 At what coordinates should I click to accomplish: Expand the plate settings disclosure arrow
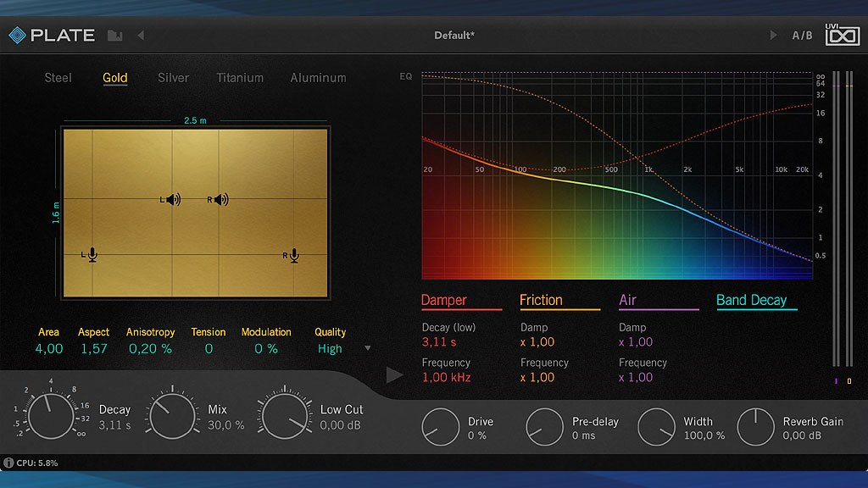pos(367,348)
